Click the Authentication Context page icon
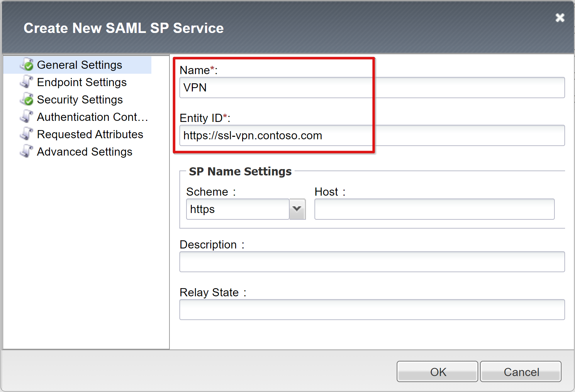Viewport: 575px width, 392px height. coord(27,117)
